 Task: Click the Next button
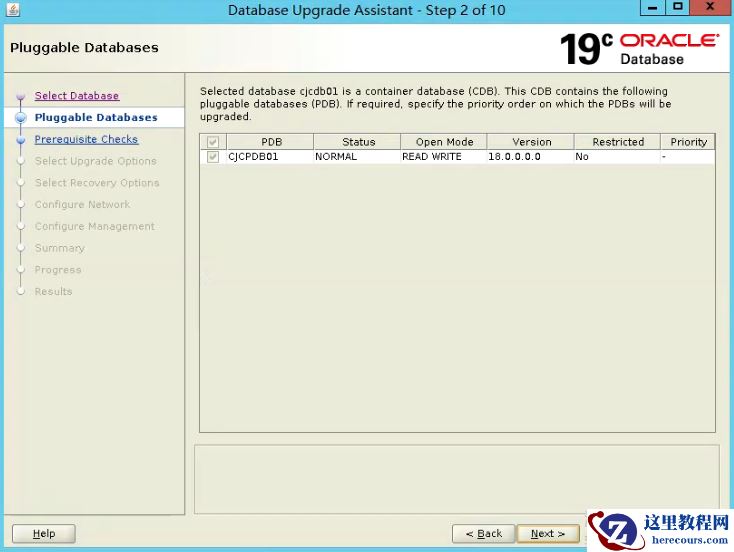[x=548, y=533]
